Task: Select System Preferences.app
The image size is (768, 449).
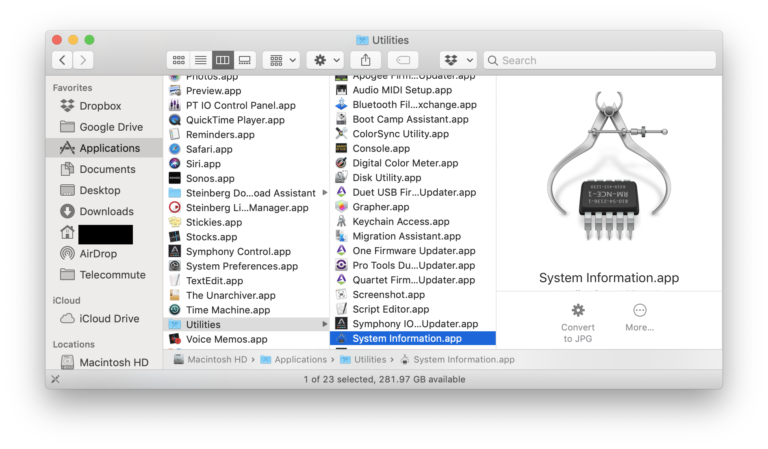Action: tap(246, 266)
